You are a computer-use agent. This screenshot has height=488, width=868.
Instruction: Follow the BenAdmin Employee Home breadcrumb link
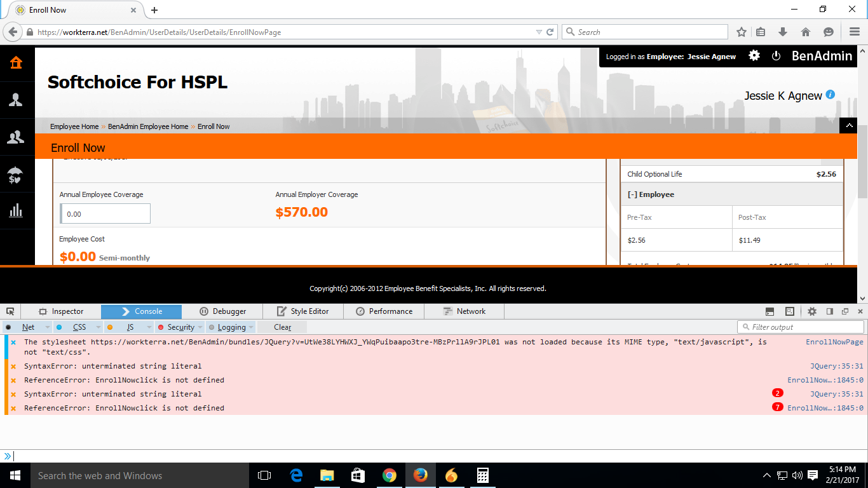click(x=148, y=126)
